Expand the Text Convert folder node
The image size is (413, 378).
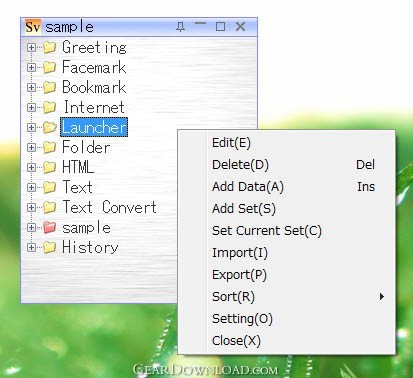coord(31,207)
